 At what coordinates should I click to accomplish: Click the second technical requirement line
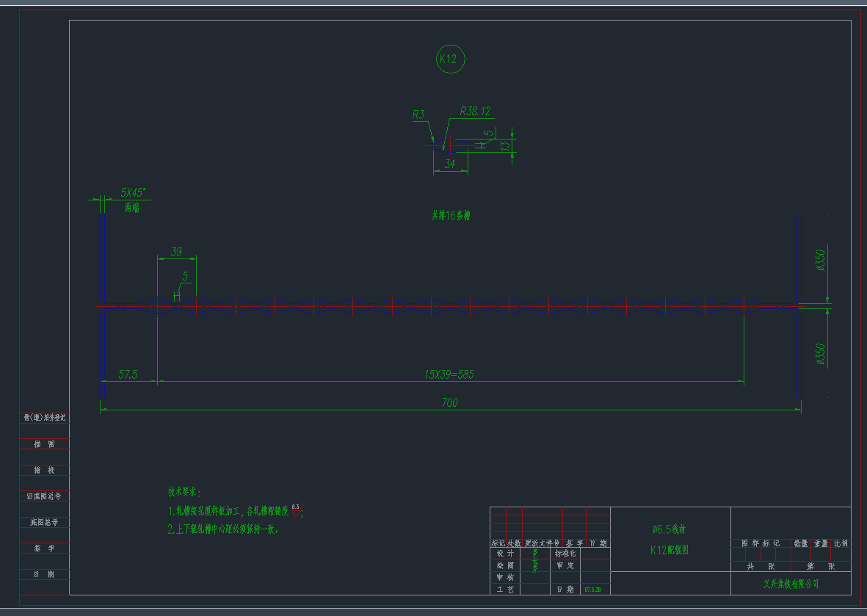[x=223, y=529]
